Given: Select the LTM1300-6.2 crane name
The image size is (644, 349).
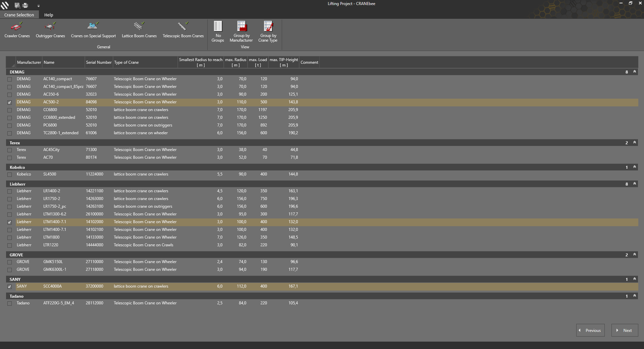Looking at the screenshot, I should pos(55,214).
